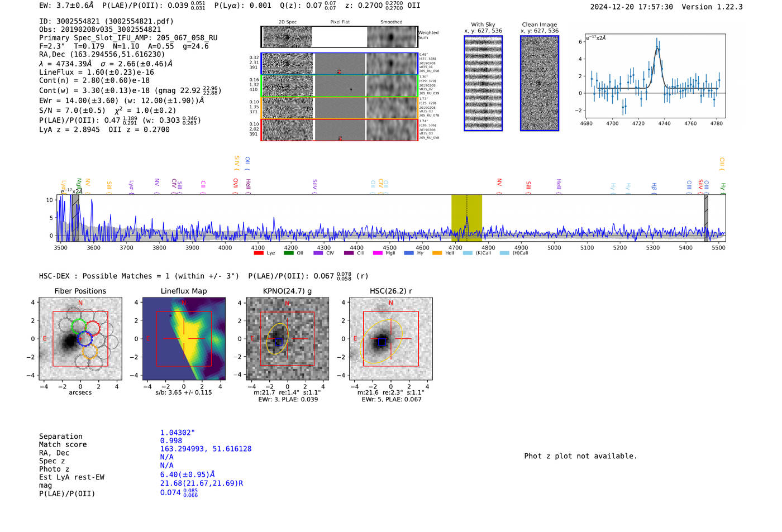Click the Obs: 20190208v035_3002554821 line
This screenshot has width=782, height=532.
(x=100, y=30)
